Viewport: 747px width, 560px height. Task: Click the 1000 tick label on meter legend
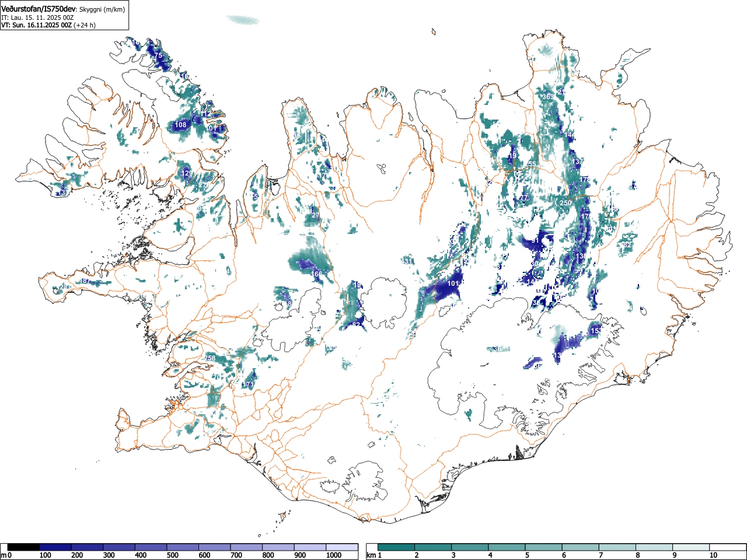click(334, 555)
